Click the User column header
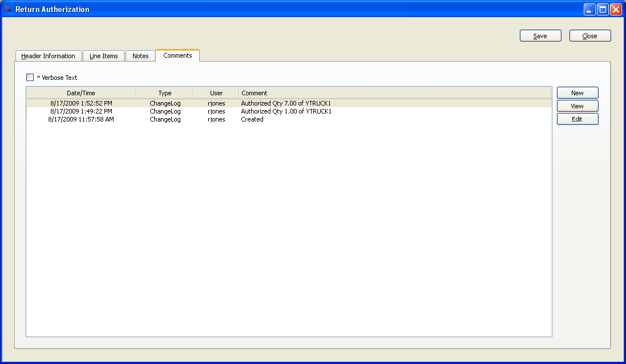Viewport: 626px width, 364px height. 216,93
